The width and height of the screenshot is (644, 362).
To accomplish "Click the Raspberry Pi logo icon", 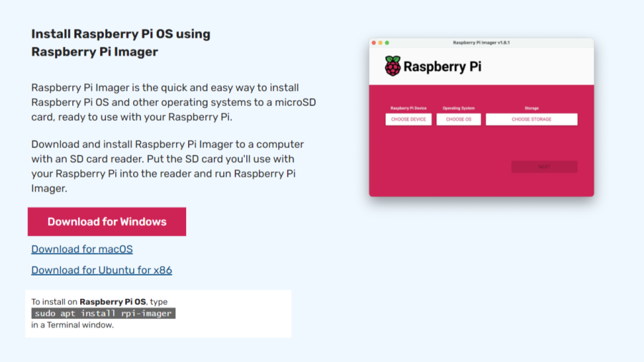I will coord(393,67).
